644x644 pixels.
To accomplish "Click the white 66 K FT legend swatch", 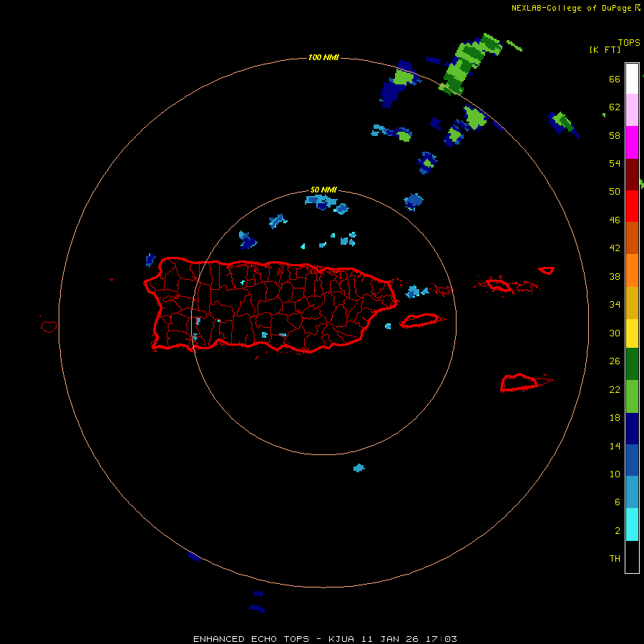I will [x=632, y=79].
